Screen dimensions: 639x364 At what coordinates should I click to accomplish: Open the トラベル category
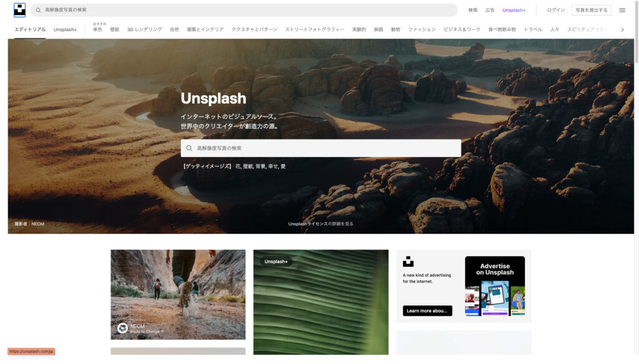pos(533,29)
